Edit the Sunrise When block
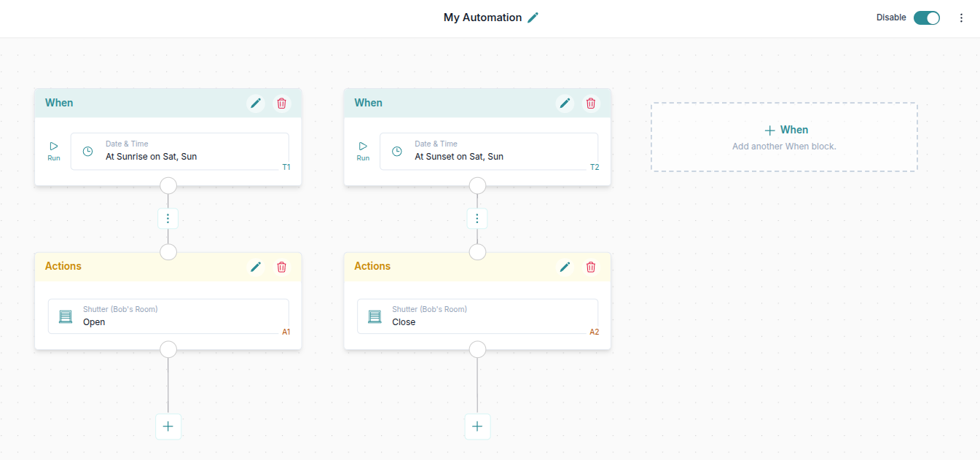 point(256,104)
